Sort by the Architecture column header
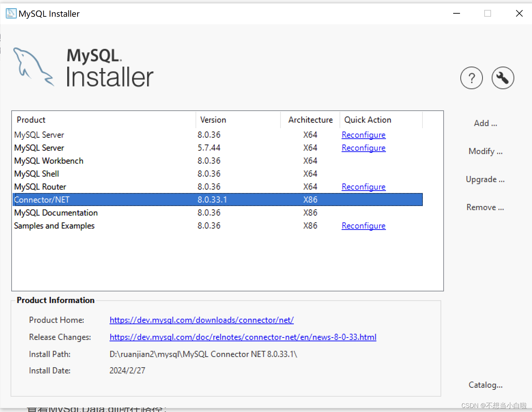 coord(310,120)
